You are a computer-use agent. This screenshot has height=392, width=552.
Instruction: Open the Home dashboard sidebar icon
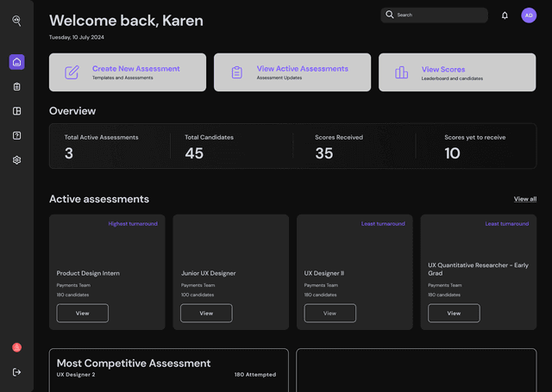coord(16,62)
